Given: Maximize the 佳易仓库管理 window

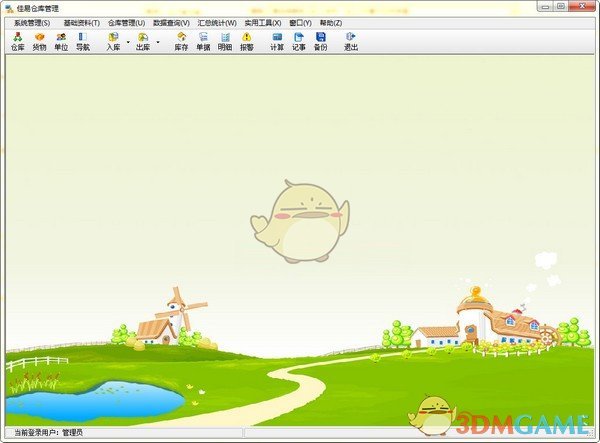Looking at the screenshot, I should click(x=561, y=7).
